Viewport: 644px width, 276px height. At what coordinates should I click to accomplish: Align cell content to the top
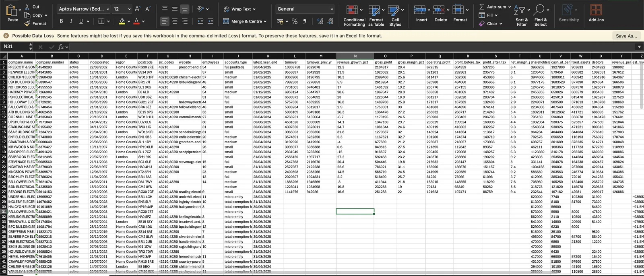coord(165,9)
